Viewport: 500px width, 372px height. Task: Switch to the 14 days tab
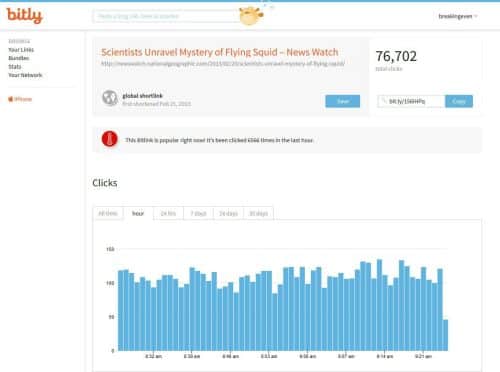[x=228, y=213]
